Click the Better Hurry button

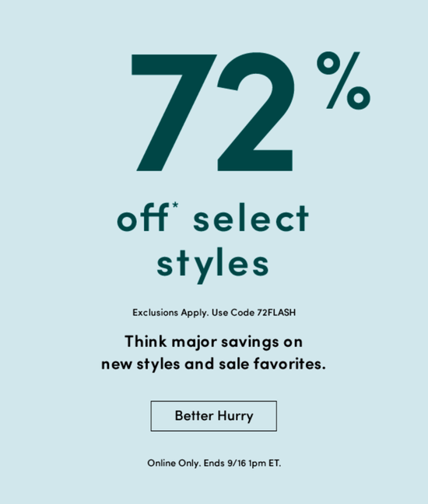point(213,416)
